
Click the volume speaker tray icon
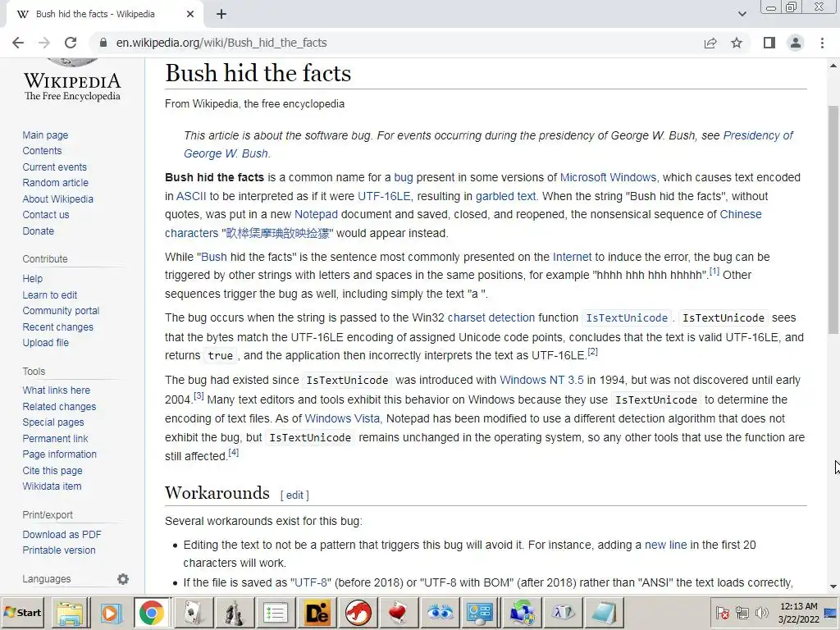[x=761, y=612]
